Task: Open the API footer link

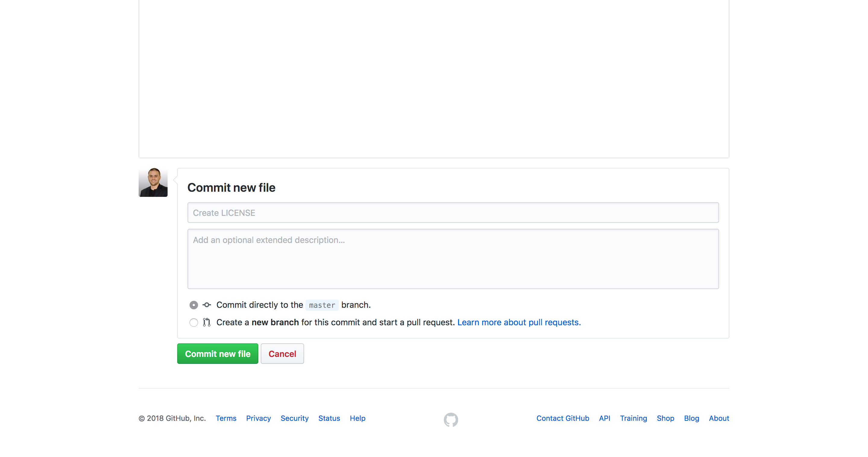Action: 605,418
